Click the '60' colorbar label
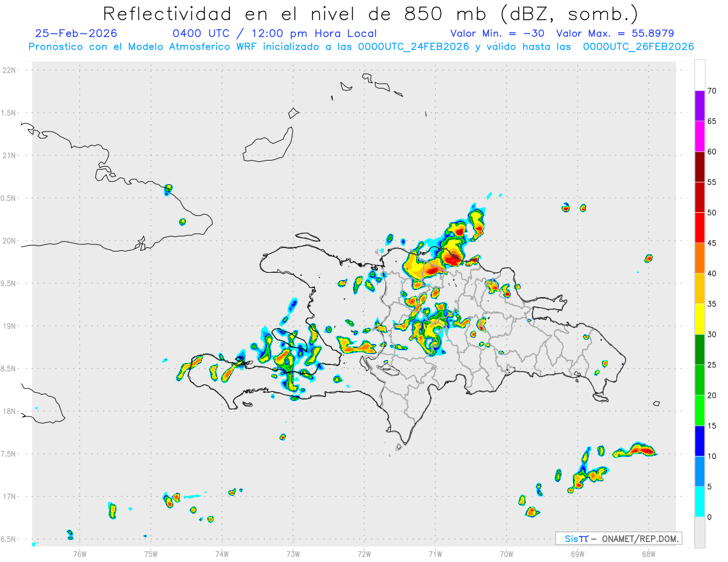This screenshot has width=728, height=562. [x=712, y=152]
